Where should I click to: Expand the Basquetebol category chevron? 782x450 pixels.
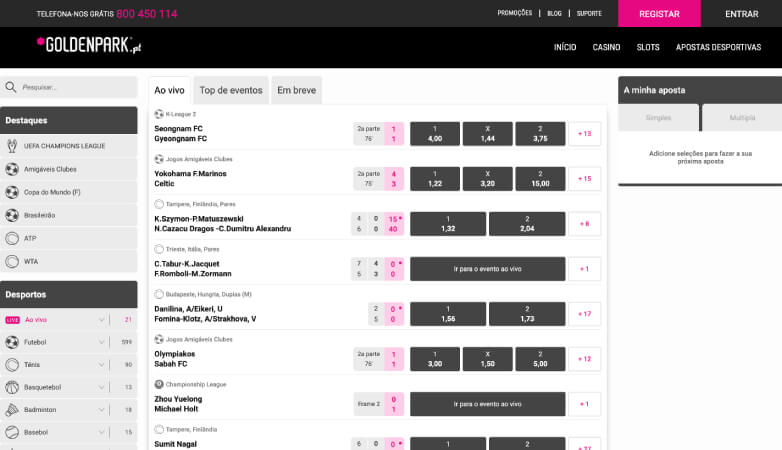coord(101,387)
